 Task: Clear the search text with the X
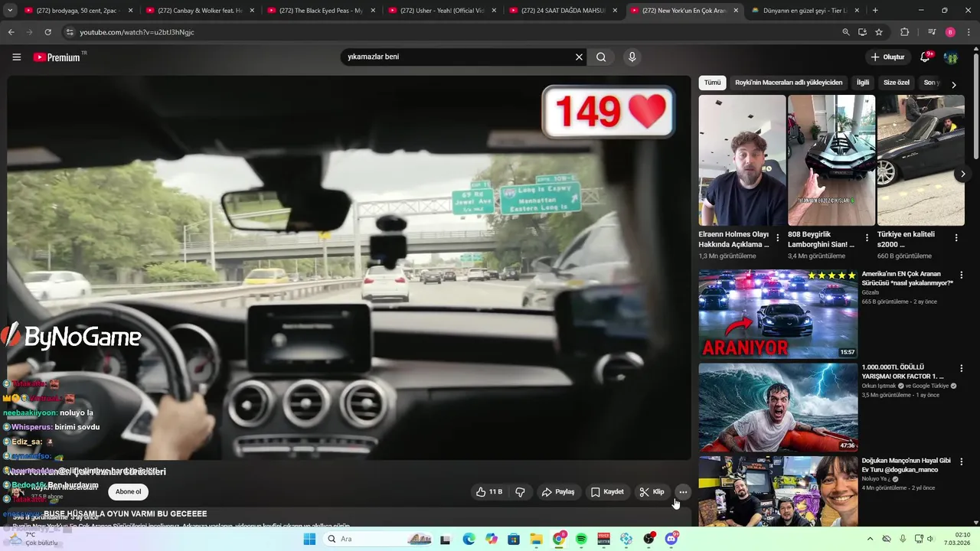579,57
